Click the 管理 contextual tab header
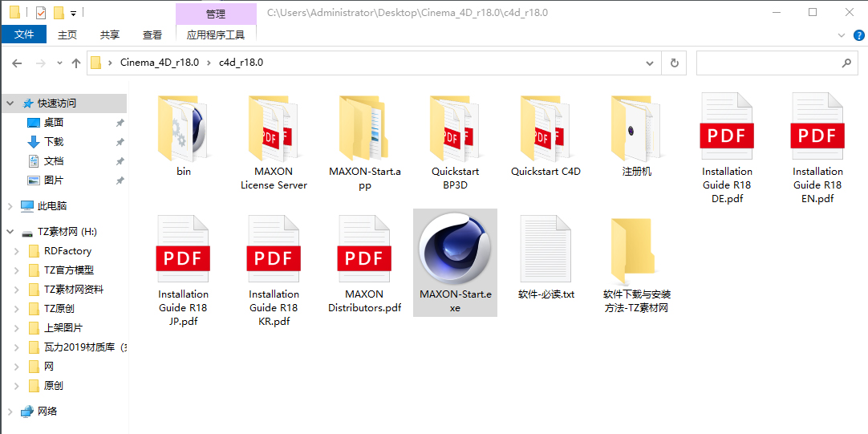This screenshot has width=868, height=434. point(216,14)
